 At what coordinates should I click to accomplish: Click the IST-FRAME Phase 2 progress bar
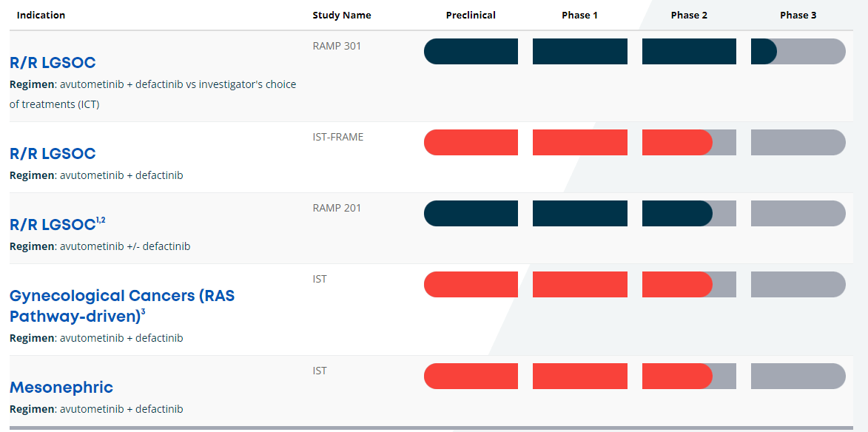coord(689,143)
